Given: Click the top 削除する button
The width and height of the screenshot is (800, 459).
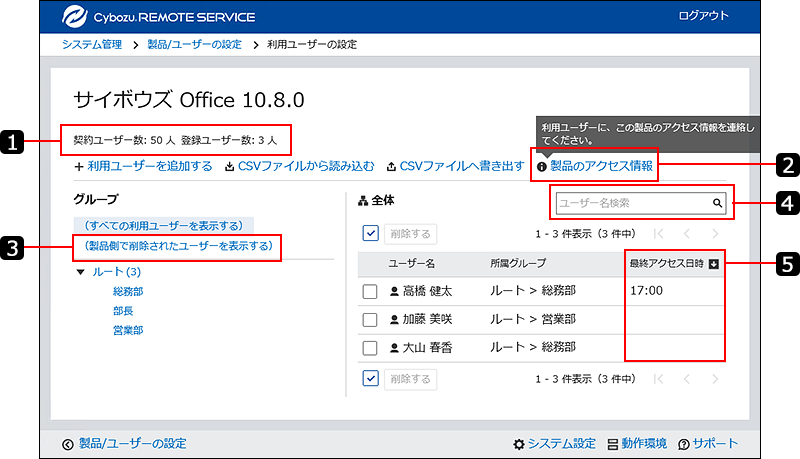Looking at the screenshot, I should click(x=410, y=234).
